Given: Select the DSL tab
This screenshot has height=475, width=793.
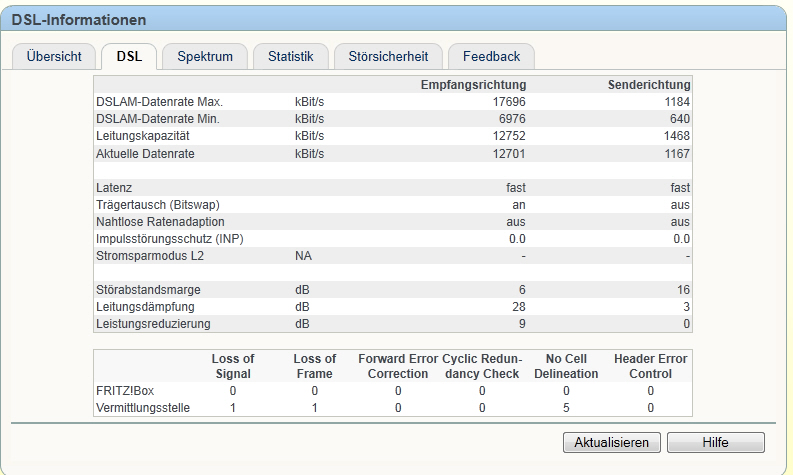Looking at the screenshot, I should coord(129,56).
